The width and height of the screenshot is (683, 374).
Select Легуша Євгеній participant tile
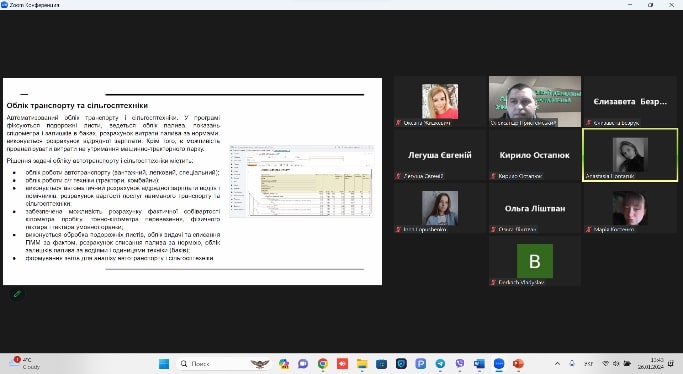[440, 155]
